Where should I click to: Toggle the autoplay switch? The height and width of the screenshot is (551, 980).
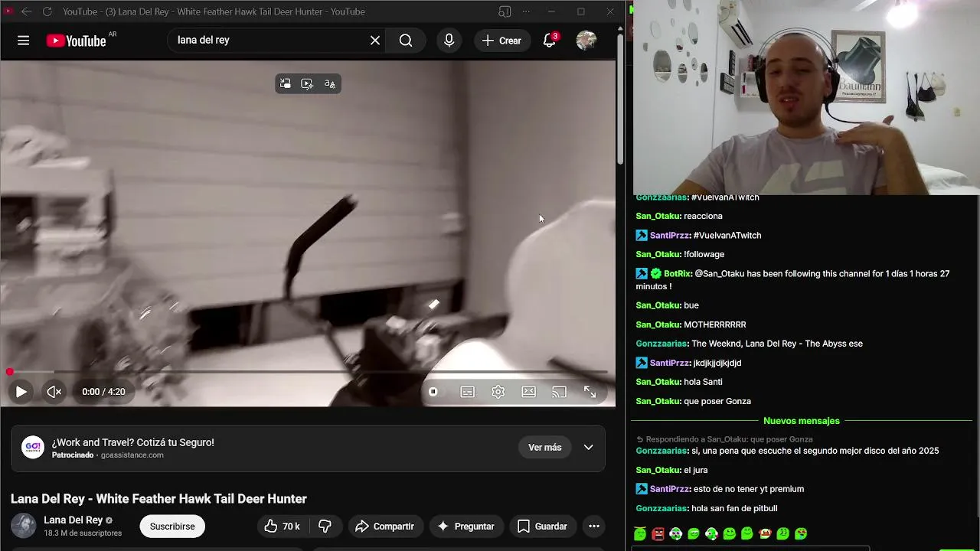coord(433,392)
